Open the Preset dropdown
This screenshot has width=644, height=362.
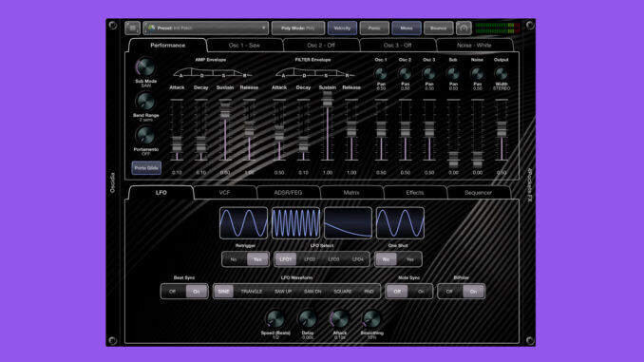pyautogui.click(x=206, y=28)
